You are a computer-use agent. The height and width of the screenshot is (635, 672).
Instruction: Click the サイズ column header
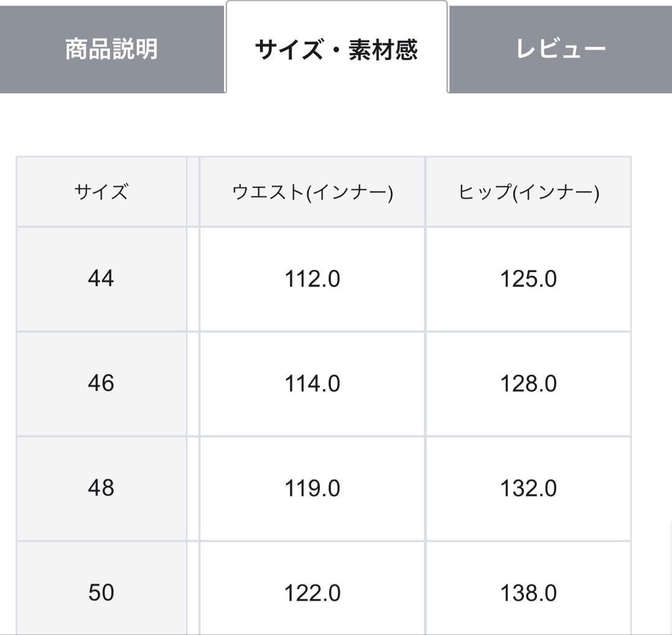[101, 192]
